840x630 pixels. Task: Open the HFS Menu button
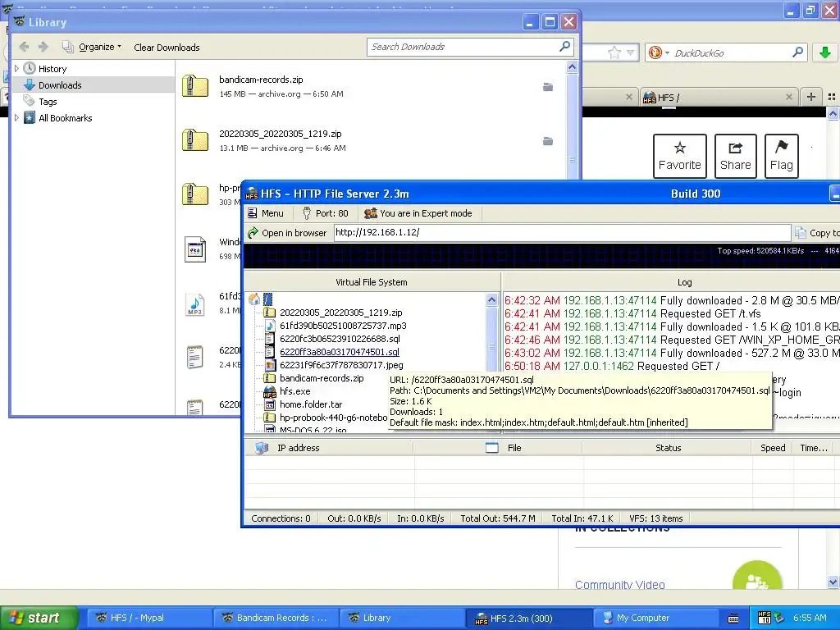(x=266, y=213)
